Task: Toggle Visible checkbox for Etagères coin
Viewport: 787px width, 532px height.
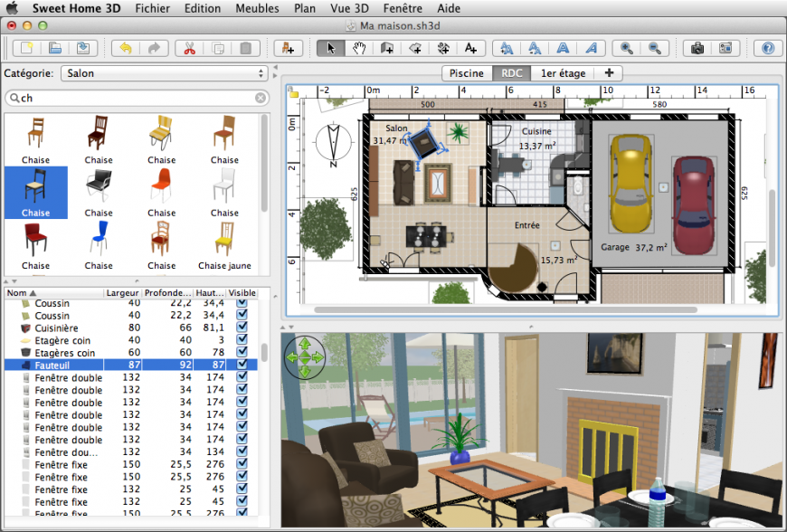Action: click(242, 352)
